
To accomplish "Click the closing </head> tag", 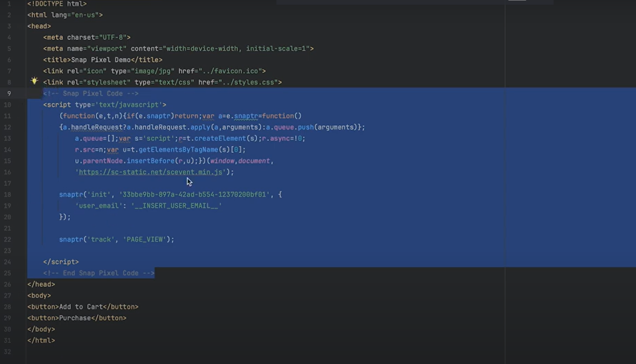I will [41, 285].
